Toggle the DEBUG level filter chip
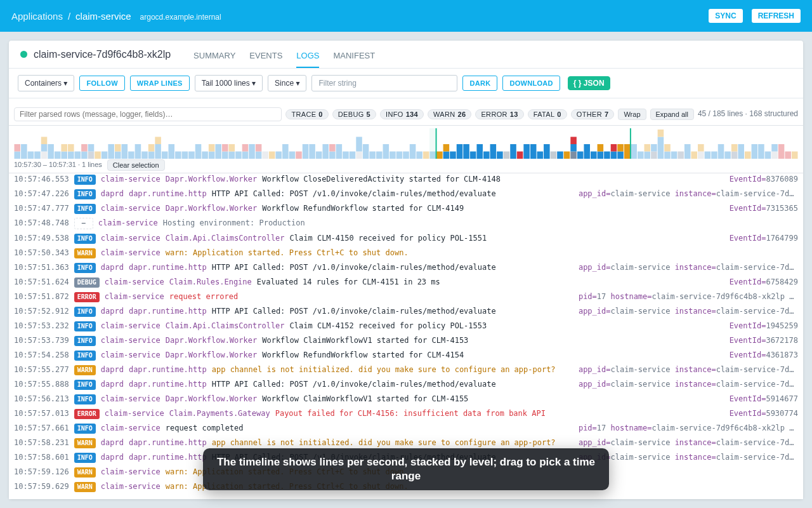812x508 pixels. pyautogui.click(x=354, y=114)
